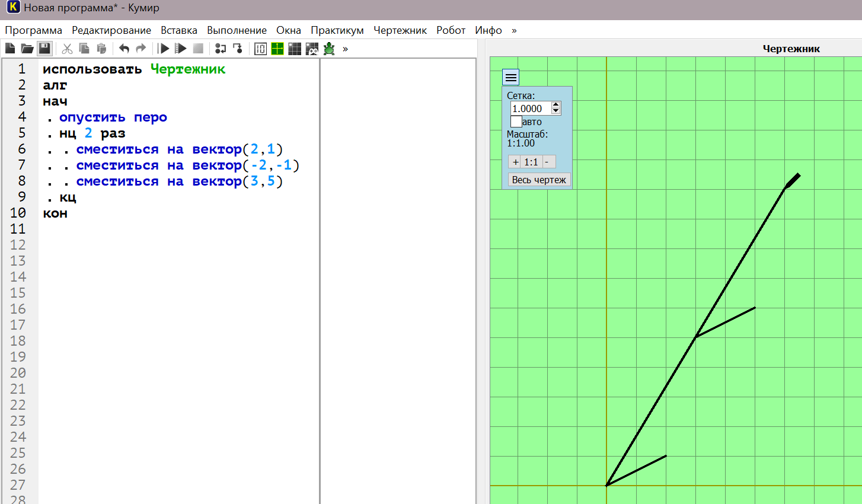Reset scale with the 1:1 button

pos(531,162)
